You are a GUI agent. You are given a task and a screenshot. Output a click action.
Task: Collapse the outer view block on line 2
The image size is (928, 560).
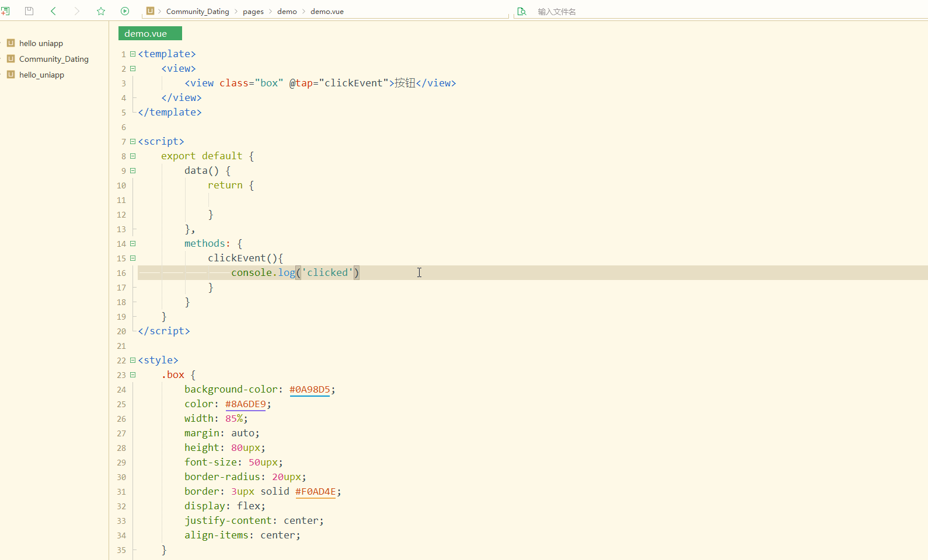(x=133, y=68)
